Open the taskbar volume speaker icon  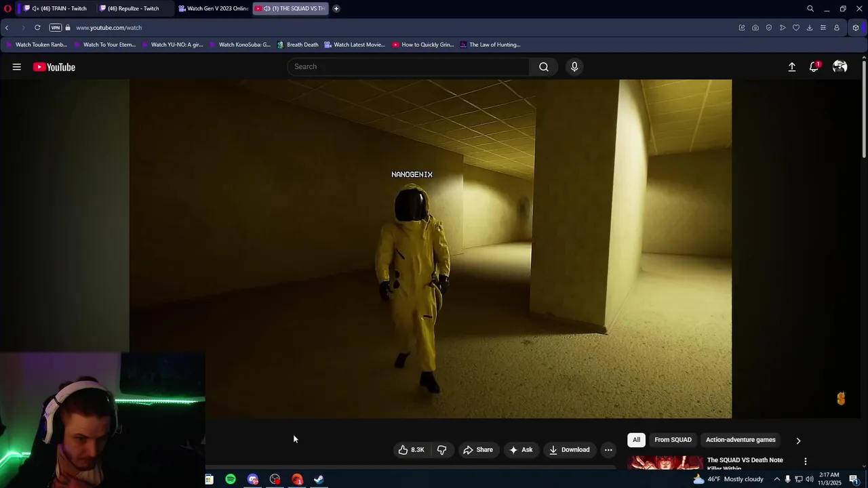pos(809,479)
